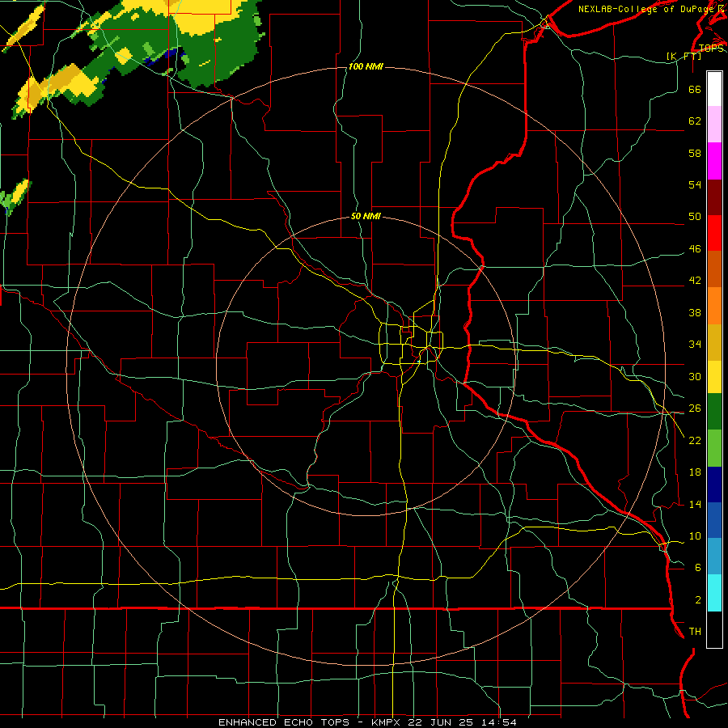Click the "6" legend value
728x728 pixels.
698,568
